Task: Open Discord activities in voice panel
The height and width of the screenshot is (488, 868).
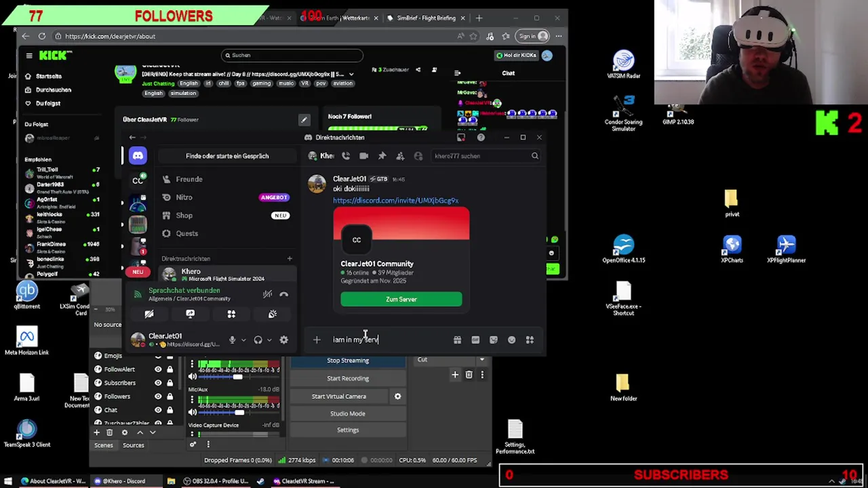Action: (231, 314)
